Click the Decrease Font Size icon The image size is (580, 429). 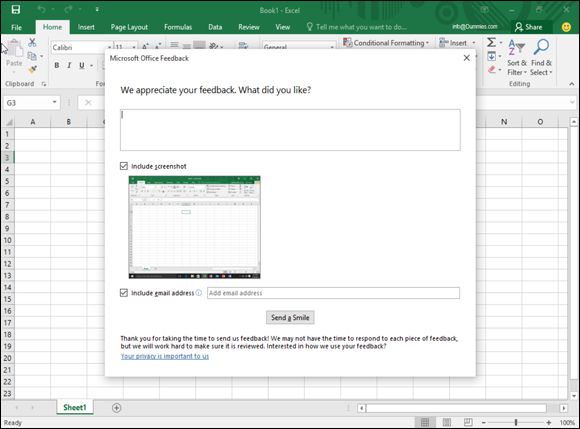pos(158,46)
